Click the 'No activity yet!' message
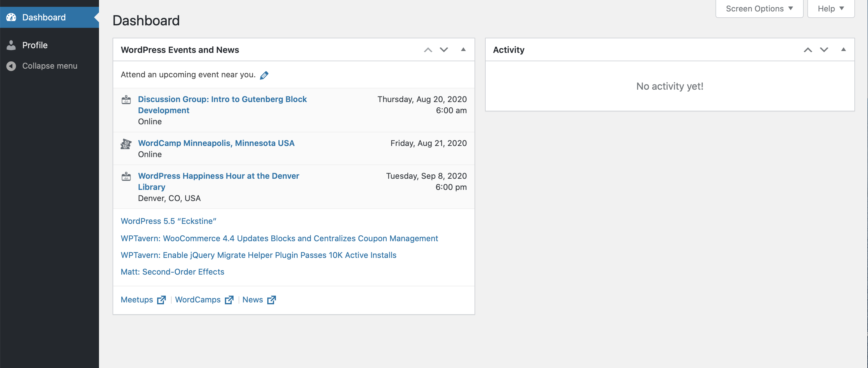The width and height of the screenshot is (868, 368). coord(669,86)
